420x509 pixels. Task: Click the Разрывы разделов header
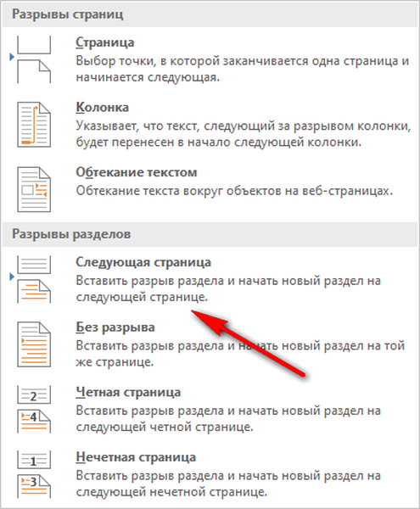point(210,234)
